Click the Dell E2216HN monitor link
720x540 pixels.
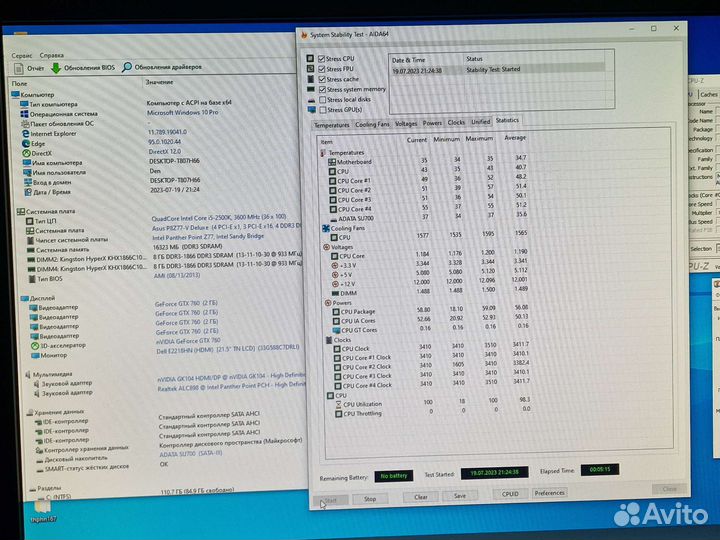[x=227, y=349]
